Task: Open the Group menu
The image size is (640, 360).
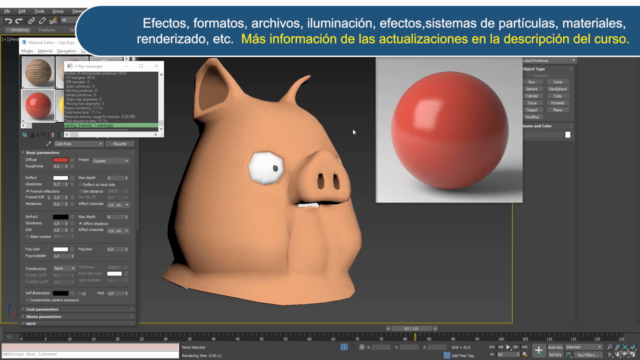Action: [58, 11]
